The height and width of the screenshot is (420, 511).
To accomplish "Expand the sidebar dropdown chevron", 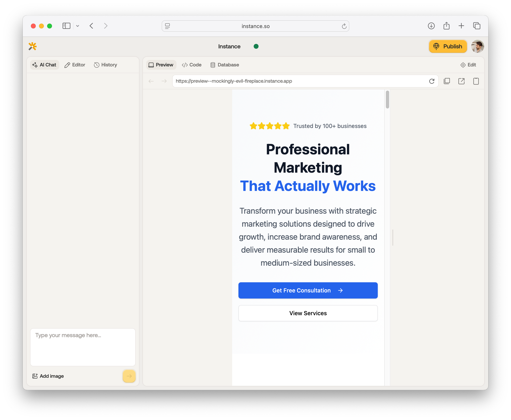I will (x=78, y=26).
